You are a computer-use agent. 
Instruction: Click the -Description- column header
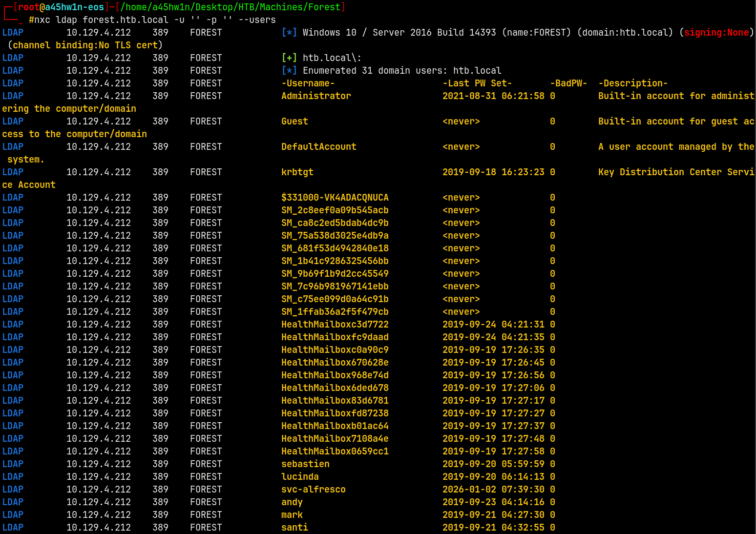(x=632, y=83)
